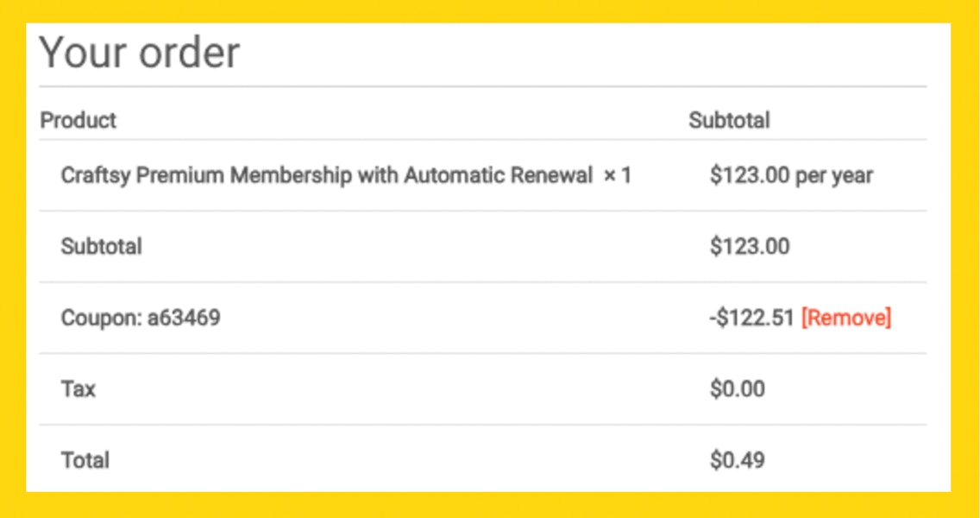The width and height of the screenshot is (980, 518).
Task: Click the Product column header
Action: tap(79, 119)
